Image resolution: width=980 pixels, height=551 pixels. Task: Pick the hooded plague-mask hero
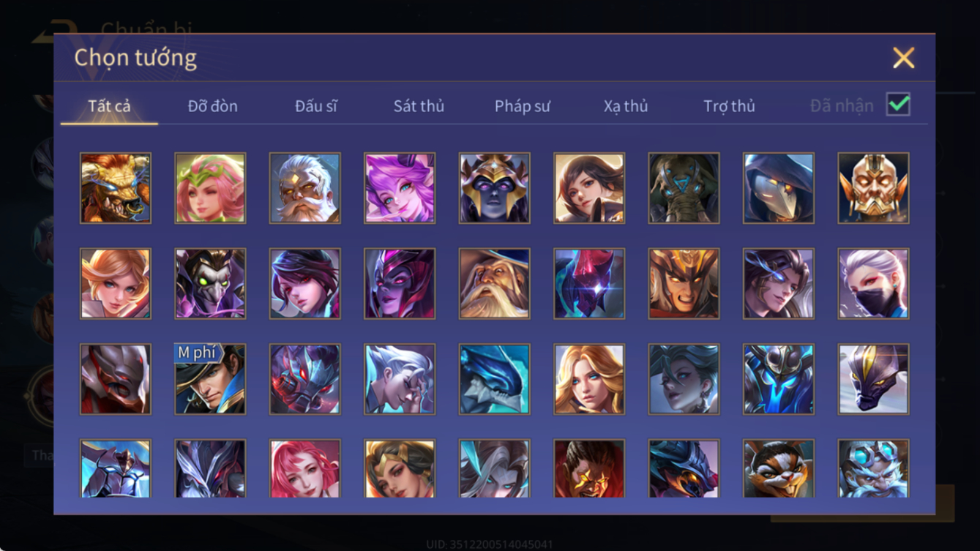click(779, 188)
